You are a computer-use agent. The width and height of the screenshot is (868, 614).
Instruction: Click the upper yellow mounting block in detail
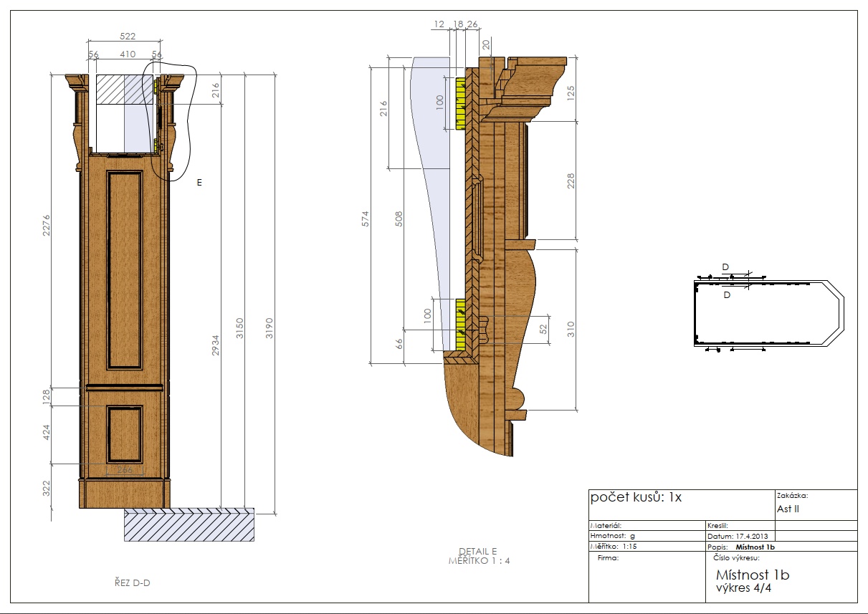[460, 104]
